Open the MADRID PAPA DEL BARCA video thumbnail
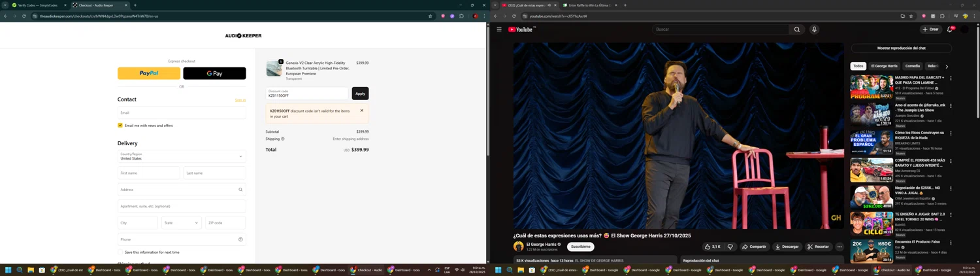 tap(872, 88)
